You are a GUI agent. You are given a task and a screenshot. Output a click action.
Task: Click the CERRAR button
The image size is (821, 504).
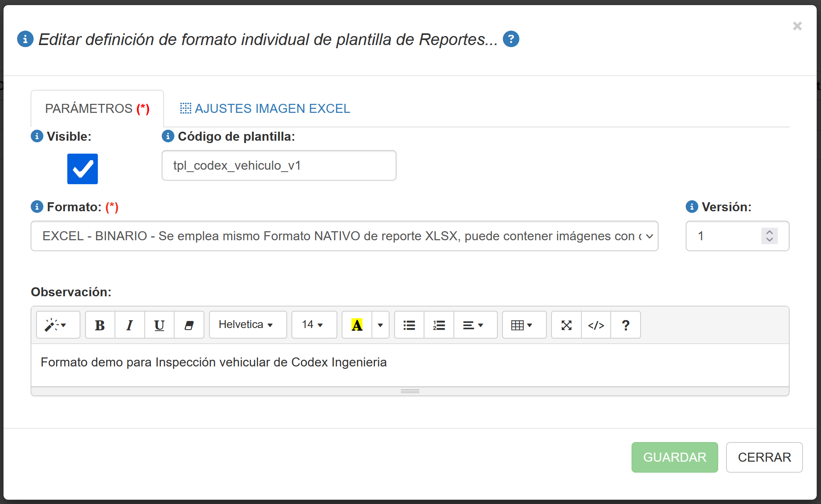click(764, 457)
